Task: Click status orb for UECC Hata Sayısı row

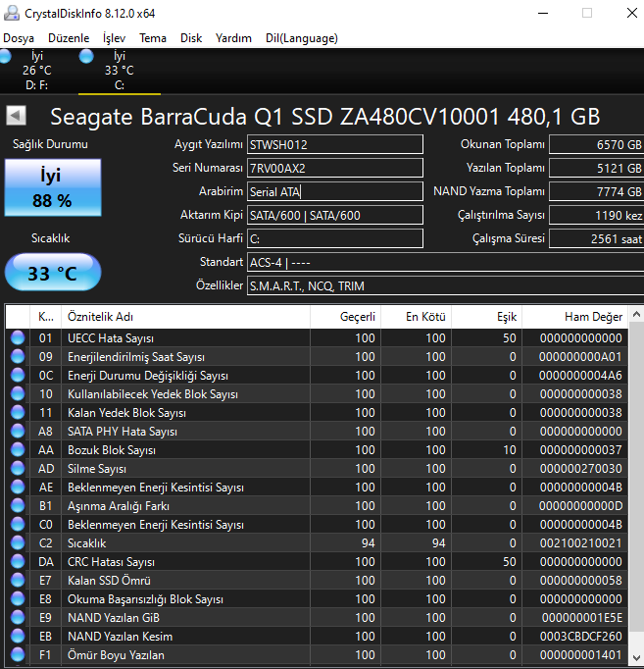Action: [18, 337]
